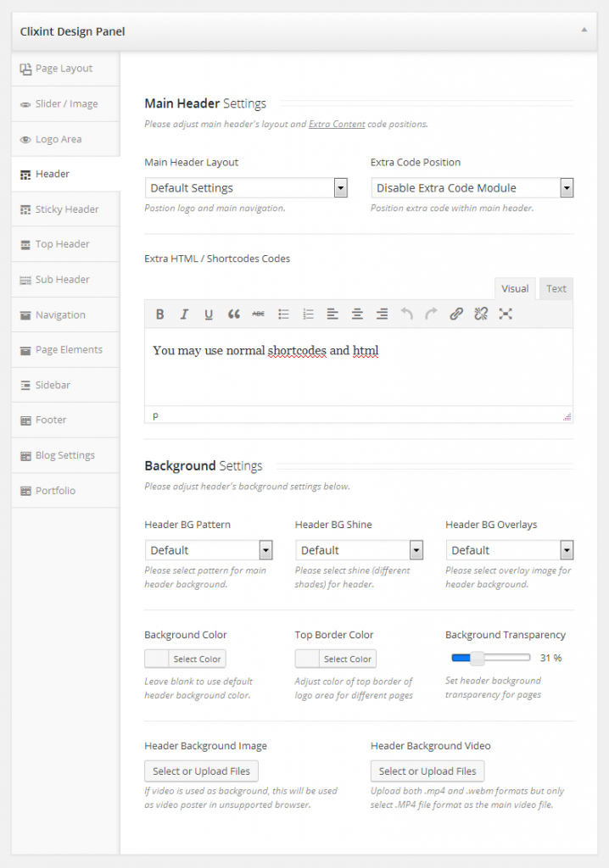Click the Background Transparency slider handle

(478, 658)
